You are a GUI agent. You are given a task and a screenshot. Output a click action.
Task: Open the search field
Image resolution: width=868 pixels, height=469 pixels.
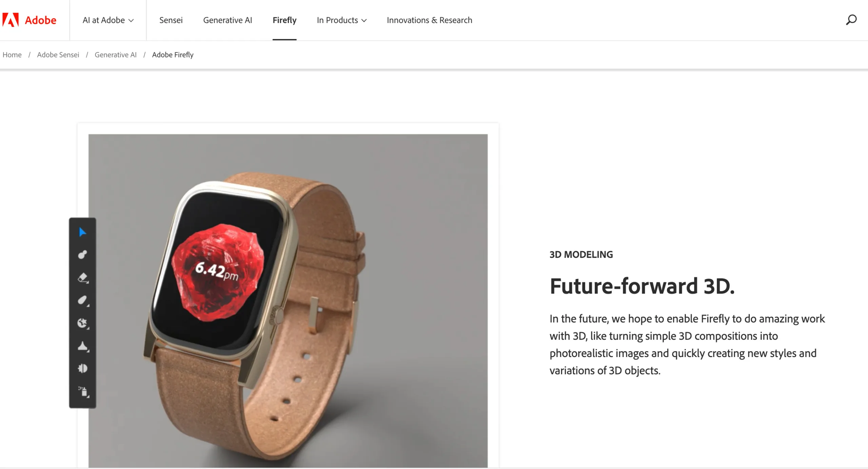pos(851,20)
